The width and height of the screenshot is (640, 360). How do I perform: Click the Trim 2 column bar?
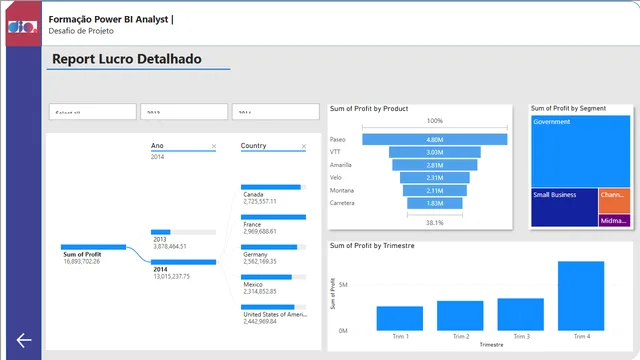tap(460, 316)
